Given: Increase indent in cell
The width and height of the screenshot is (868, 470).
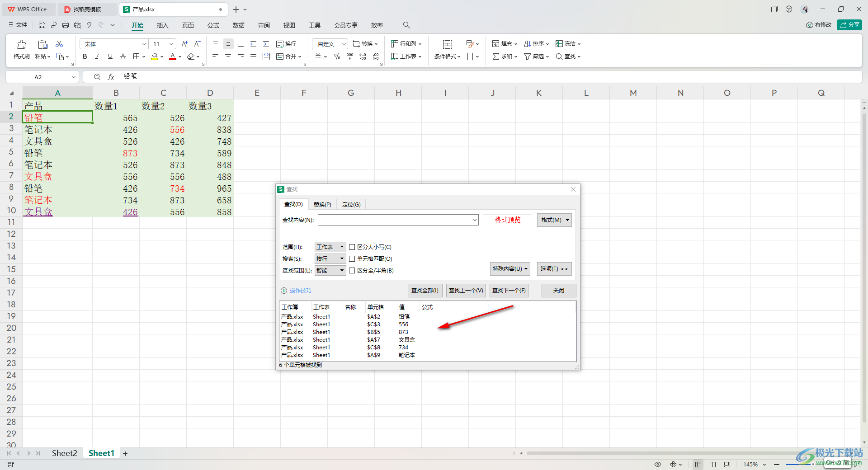Looking at the screenshot, I should coord(266,44).
